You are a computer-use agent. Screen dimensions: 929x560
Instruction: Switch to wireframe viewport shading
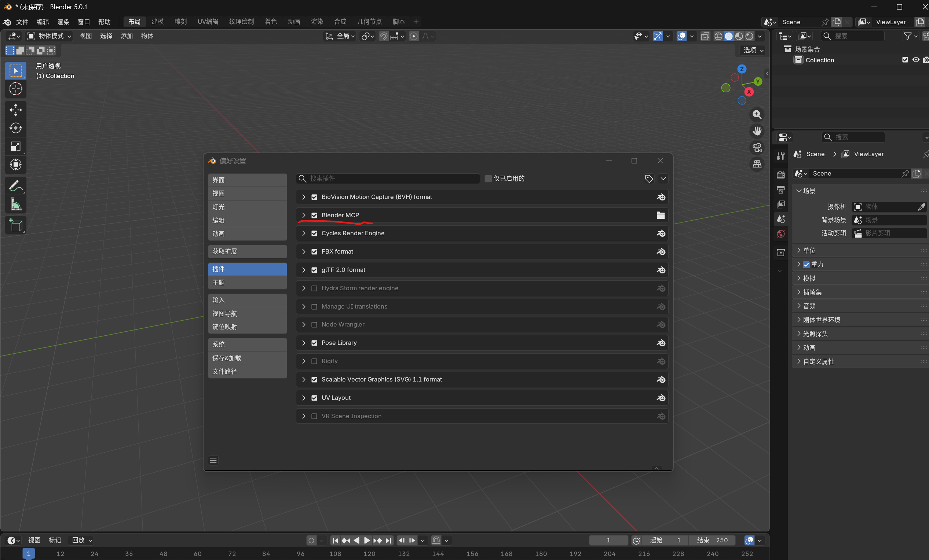(718, 36)
